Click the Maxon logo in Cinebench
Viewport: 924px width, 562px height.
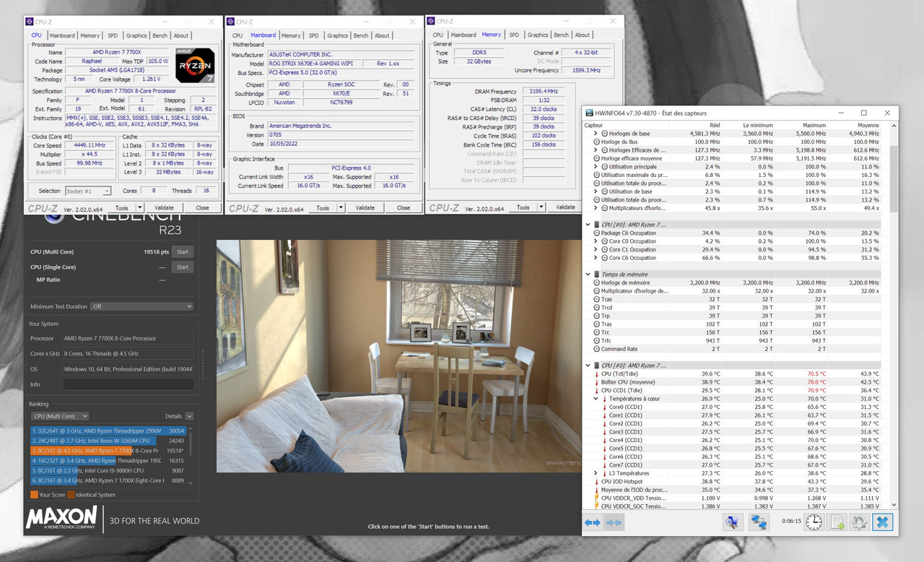61,518
